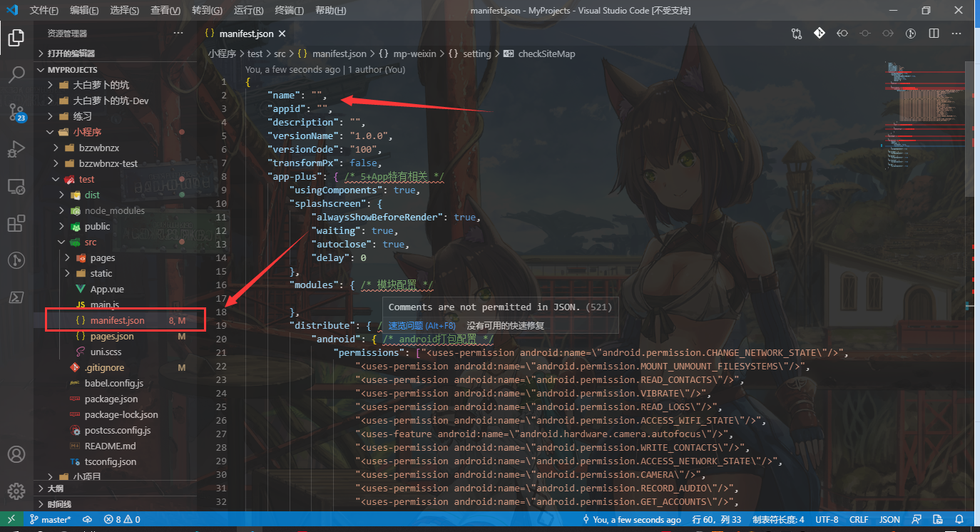Viewport: 980px width, 532px height.
Task: Open babel.config.js file
Action: point(116,383)
